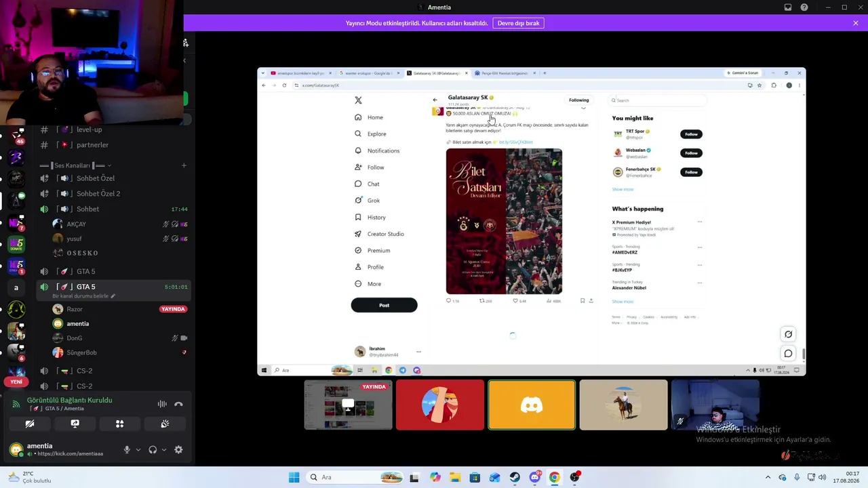
Task: Open the Discord inbox icon
Action: point(788,7)
